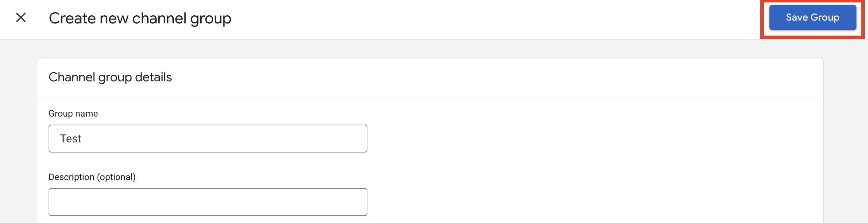Click the 'Group name' label
Image resolution: width=868 pixels, height=223 pixels.
point(73,113)
